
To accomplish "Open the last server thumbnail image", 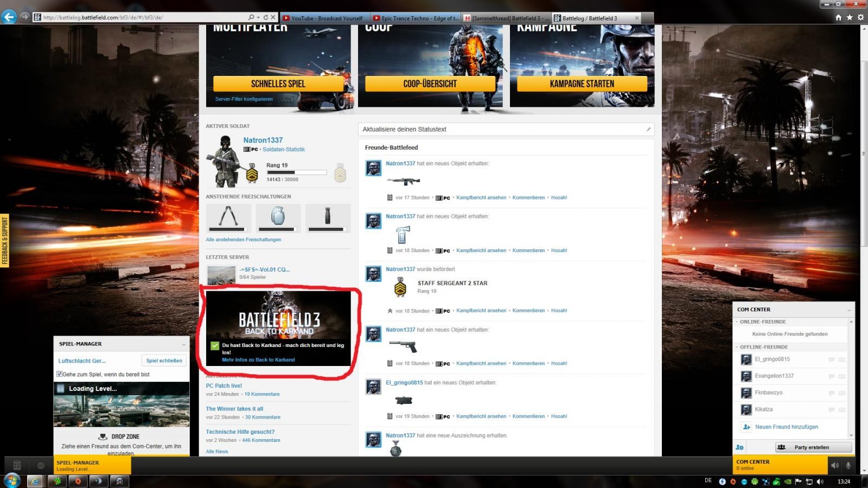I will click(x=221, y=274).
